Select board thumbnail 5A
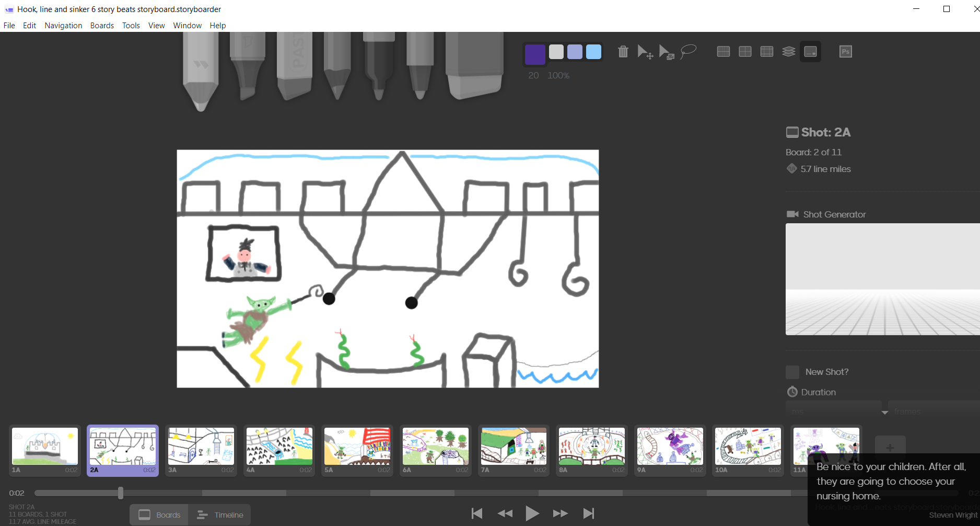 [357, 450]
